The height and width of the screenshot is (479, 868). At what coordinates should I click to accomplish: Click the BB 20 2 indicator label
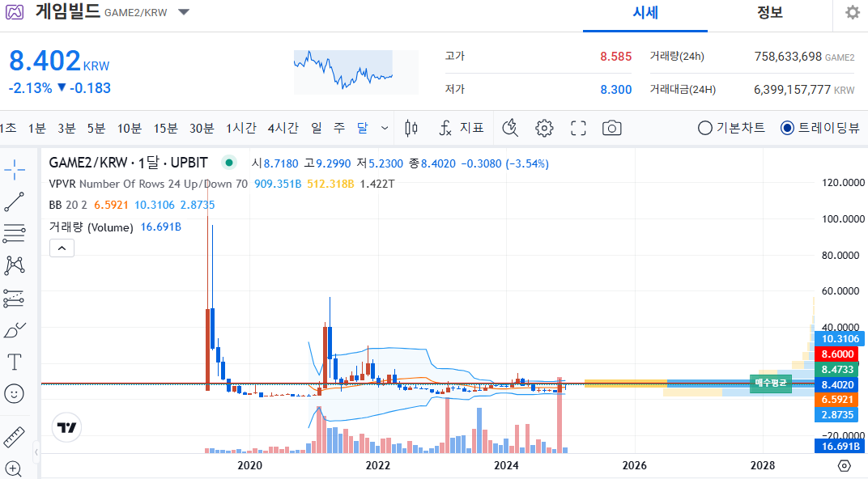(x=68, y=205)
